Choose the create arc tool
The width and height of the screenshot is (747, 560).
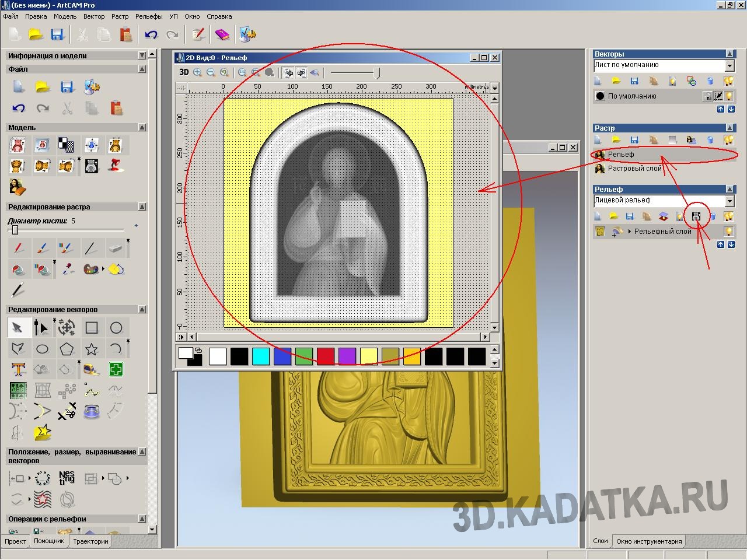coord(116,349)
